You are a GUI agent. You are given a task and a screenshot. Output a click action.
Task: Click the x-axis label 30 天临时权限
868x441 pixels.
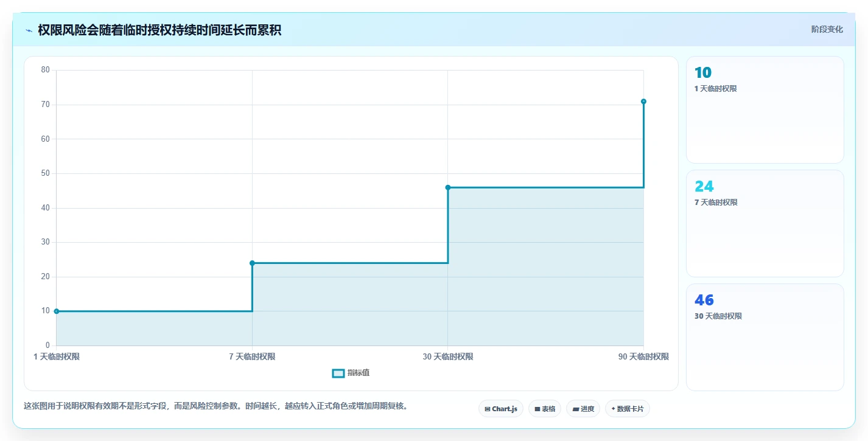pyautogui.click(x=448, y=357)
